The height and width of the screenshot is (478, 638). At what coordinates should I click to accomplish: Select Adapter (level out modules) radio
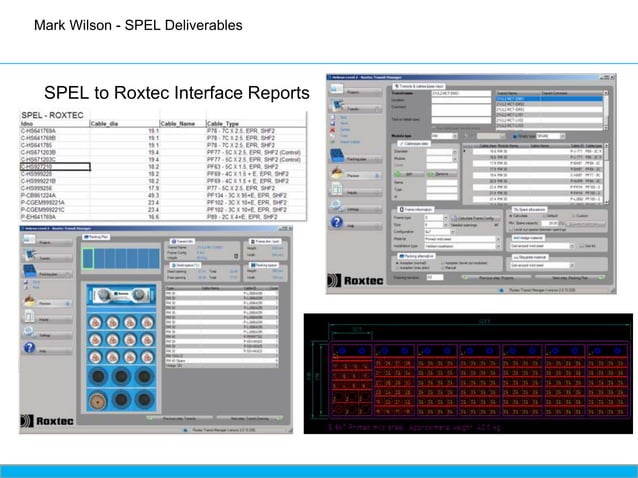[x=442, y=263]
